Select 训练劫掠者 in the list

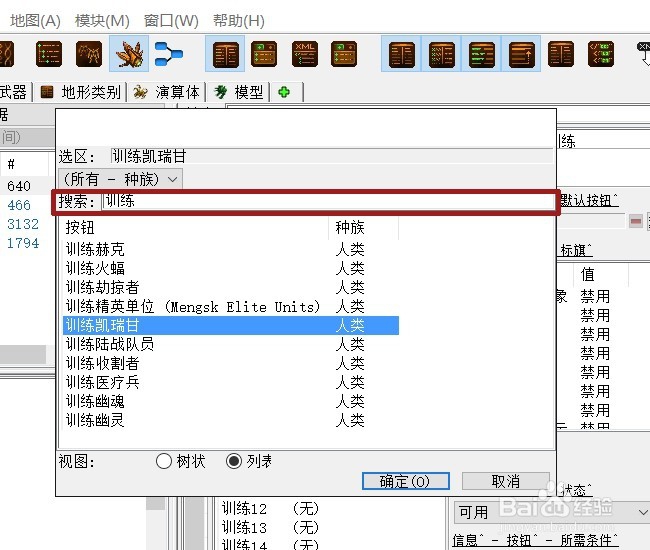pos(230,287)
